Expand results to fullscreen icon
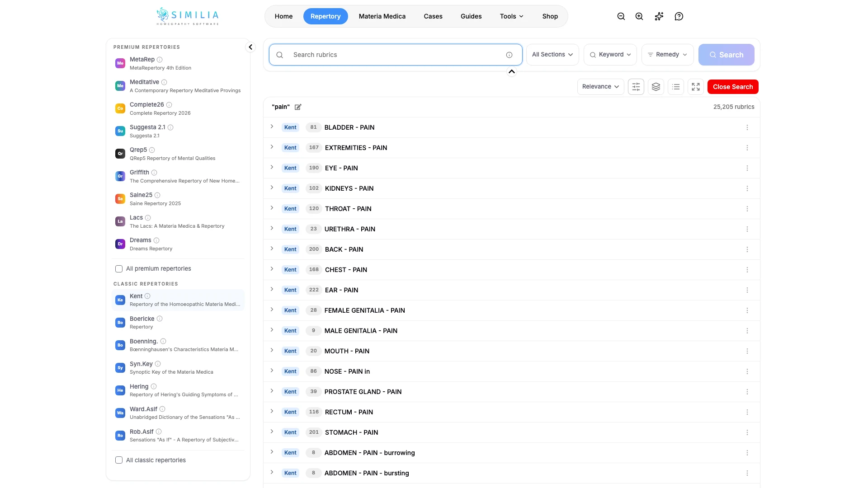Image resolution: width=868 pixels, height=488 pixels. click(x=696, y=87)
